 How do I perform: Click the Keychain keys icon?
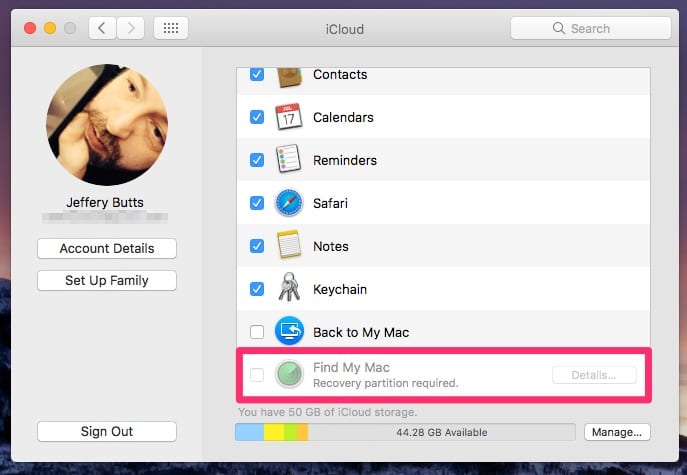pos(289,287)
